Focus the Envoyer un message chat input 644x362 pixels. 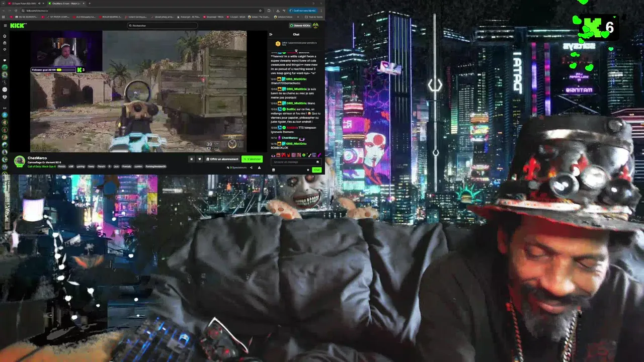296,162
